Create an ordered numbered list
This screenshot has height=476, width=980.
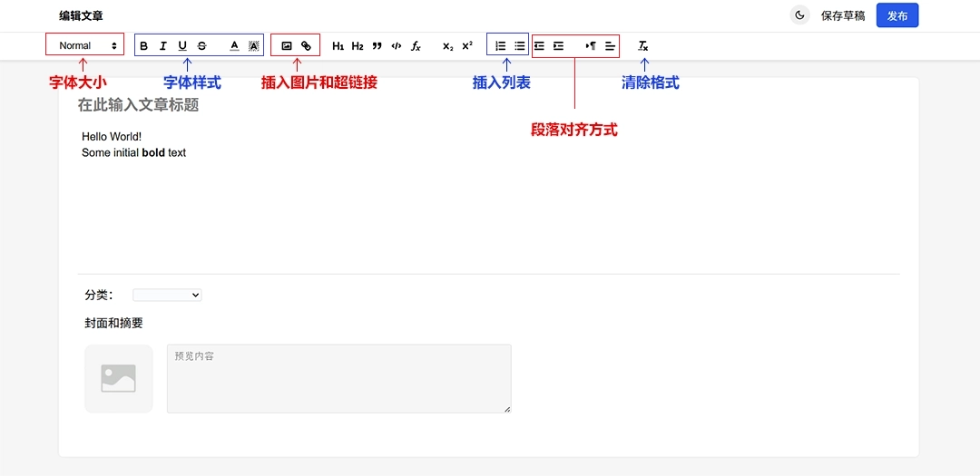(500, 45)
